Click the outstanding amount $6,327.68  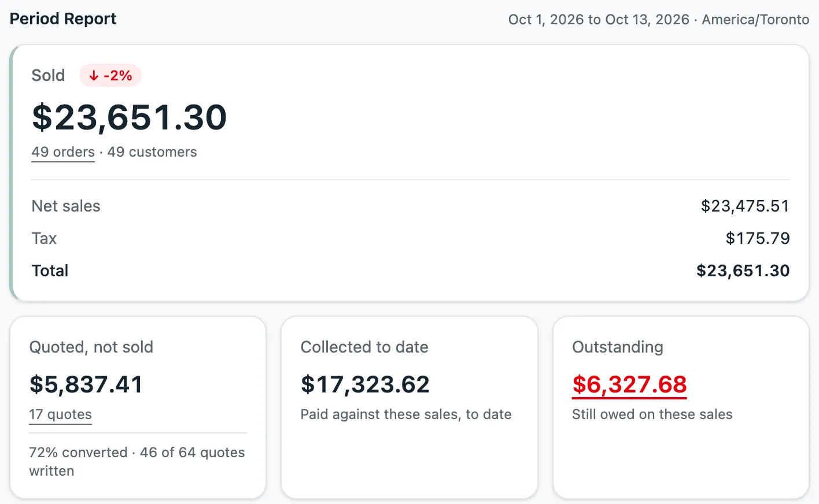(x=629, y=384)
